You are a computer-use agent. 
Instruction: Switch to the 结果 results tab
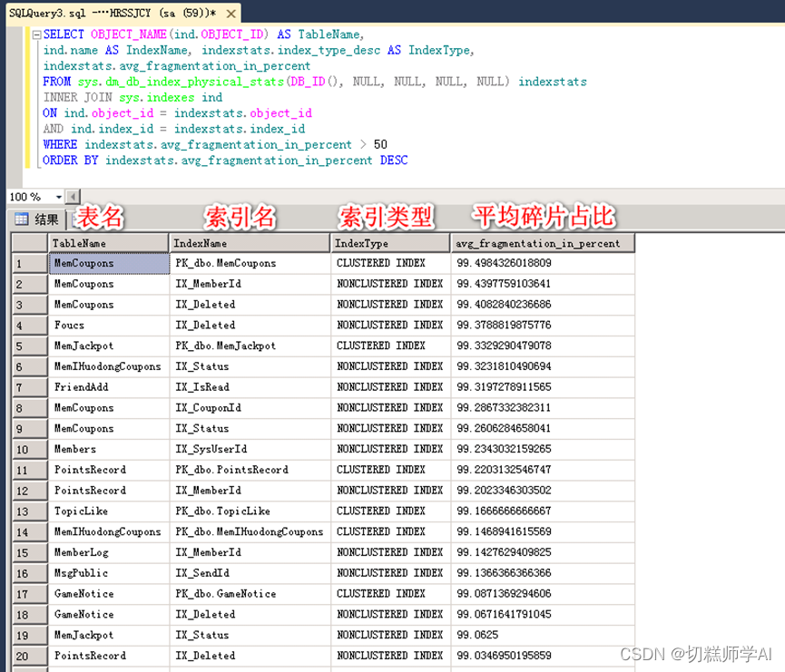click(x=36, y=219)
